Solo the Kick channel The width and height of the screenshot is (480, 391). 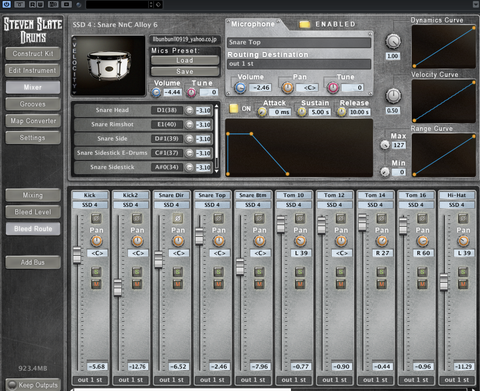96,272
